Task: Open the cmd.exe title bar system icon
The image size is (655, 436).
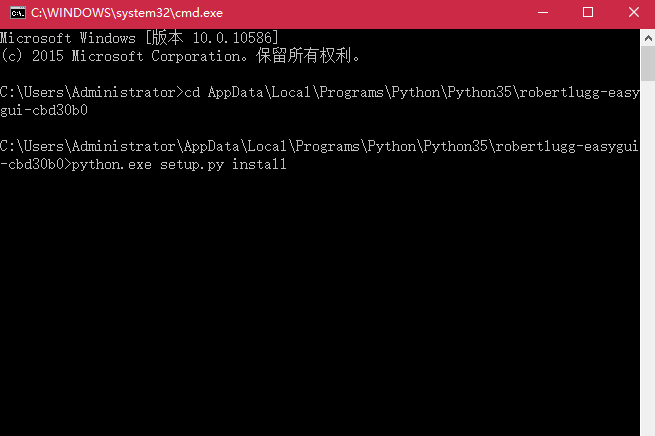Action: (x=16, y=13)
